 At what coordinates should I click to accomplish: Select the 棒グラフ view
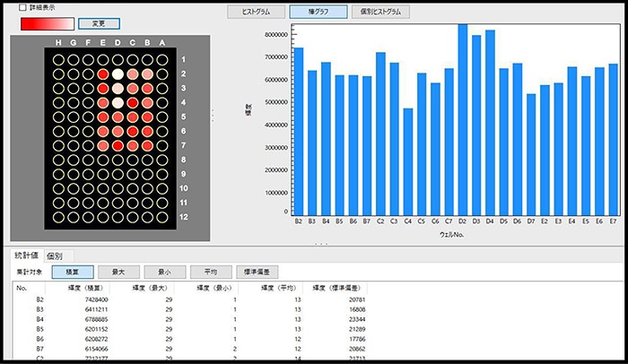pyautogui.click(x=312, y=13)
